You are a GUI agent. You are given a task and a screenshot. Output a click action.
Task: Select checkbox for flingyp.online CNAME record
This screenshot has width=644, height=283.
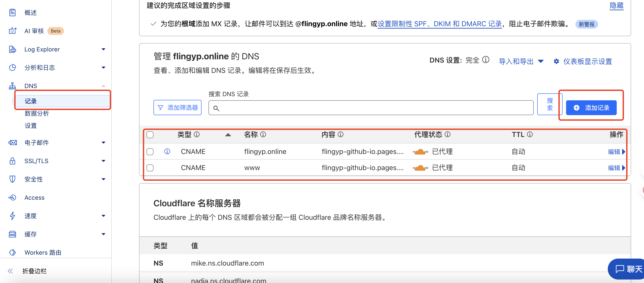click(150, 152)
